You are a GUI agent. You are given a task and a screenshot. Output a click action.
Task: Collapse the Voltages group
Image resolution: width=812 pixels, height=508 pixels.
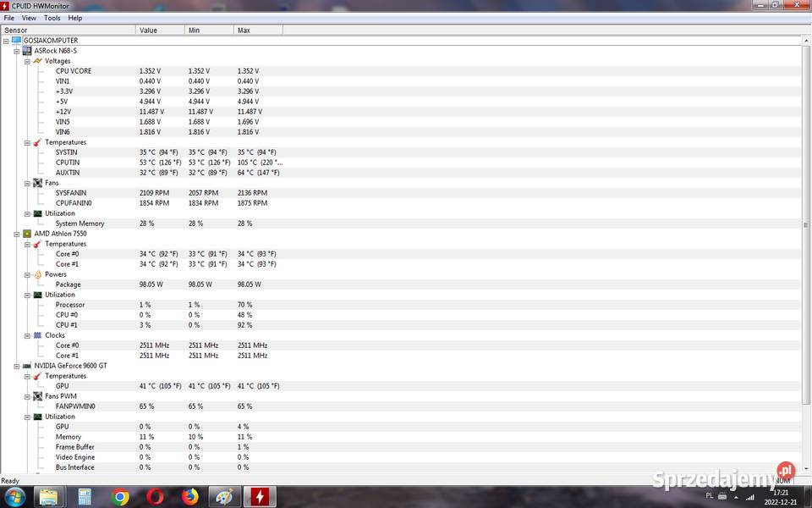coord(27,61)
